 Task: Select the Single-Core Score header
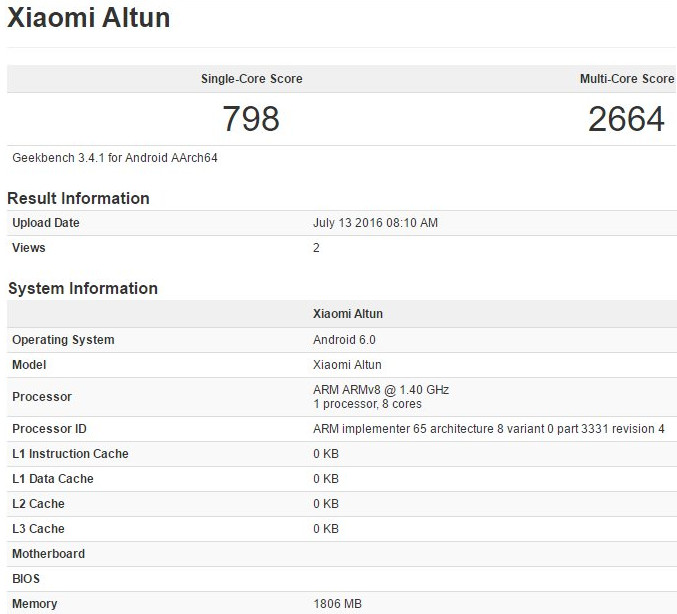252,79
